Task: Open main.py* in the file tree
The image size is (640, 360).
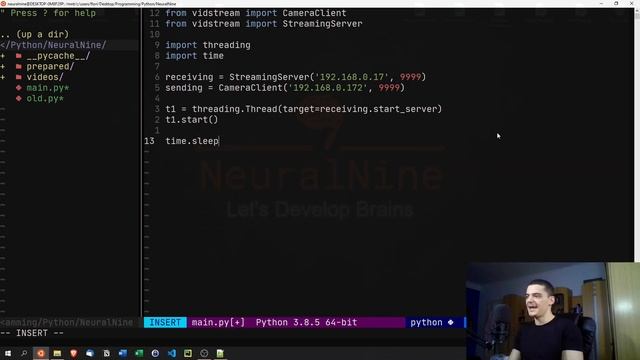Action: tap(48, 88)
